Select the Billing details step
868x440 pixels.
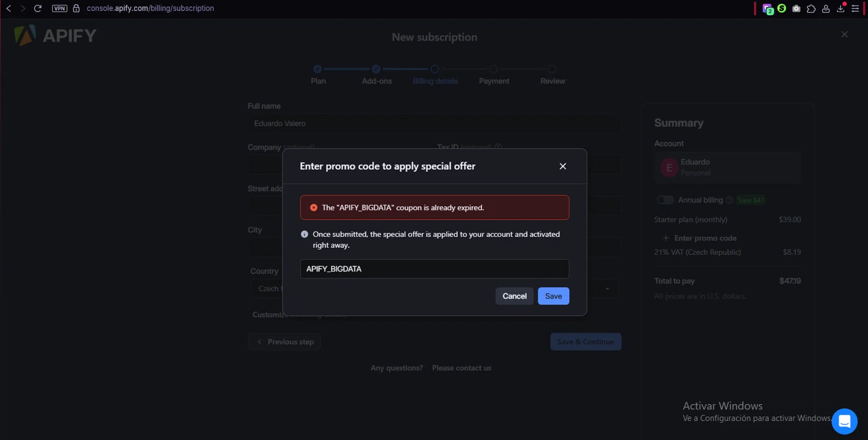point(435,75)
